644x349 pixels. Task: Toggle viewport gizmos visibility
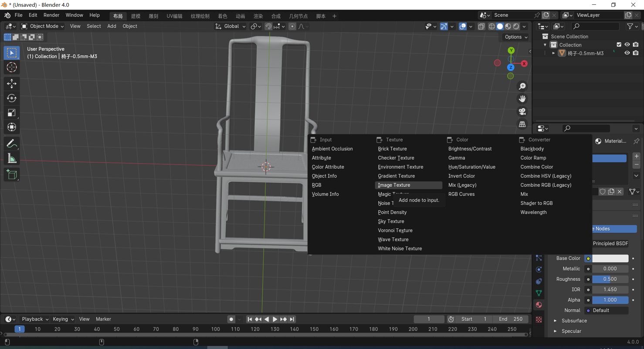tap(444, 26)
